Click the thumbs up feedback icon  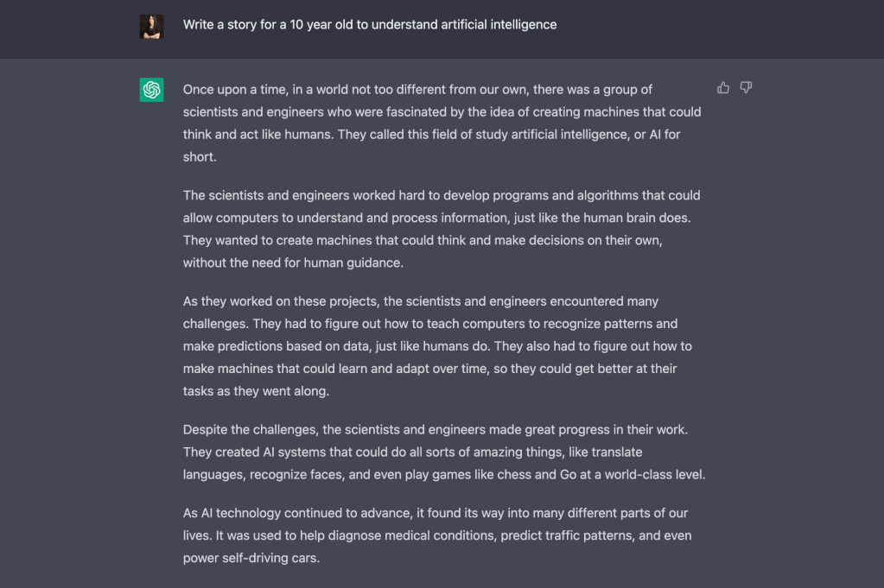pyautogui.click(x=723, y=88)
